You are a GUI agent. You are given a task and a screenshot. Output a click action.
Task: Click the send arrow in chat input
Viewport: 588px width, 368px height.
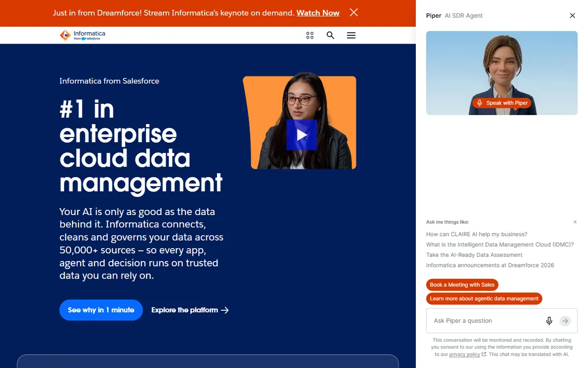[x=565, y=321]
